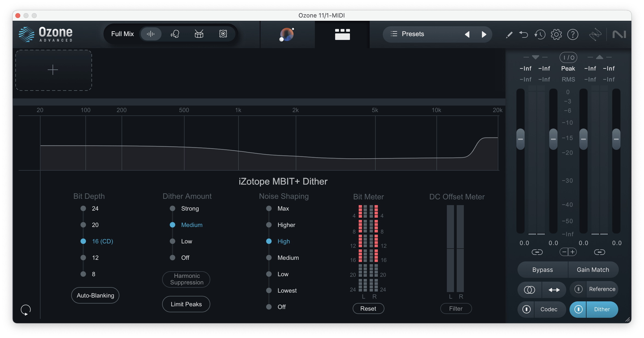This screenshot has height=338, width=644.
Task: Click the circular reset arrow icon
Action: 26,310
